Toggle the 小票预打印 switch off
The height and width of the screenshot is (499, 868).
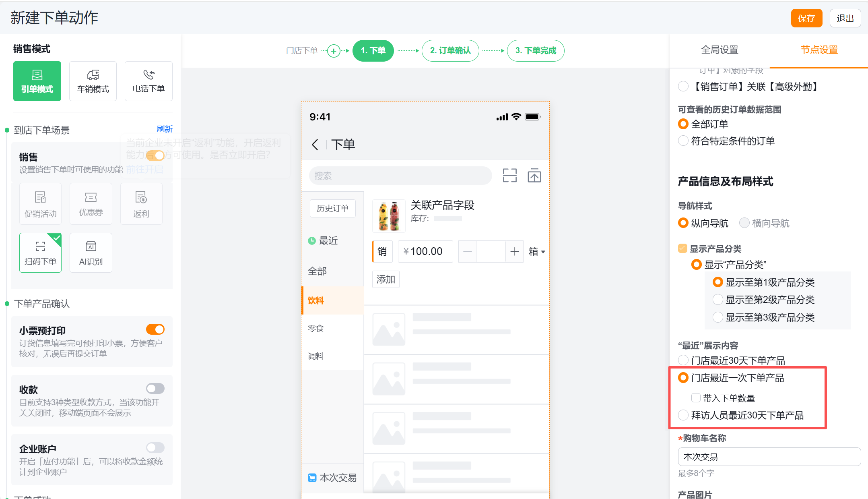click(155, 329)
